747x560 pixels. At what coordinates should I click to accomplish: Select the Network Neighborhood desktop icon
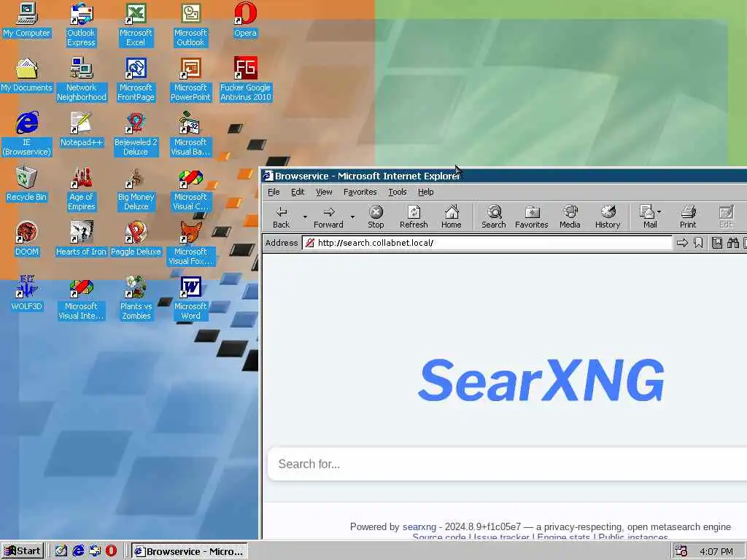[x=82, y=79]
